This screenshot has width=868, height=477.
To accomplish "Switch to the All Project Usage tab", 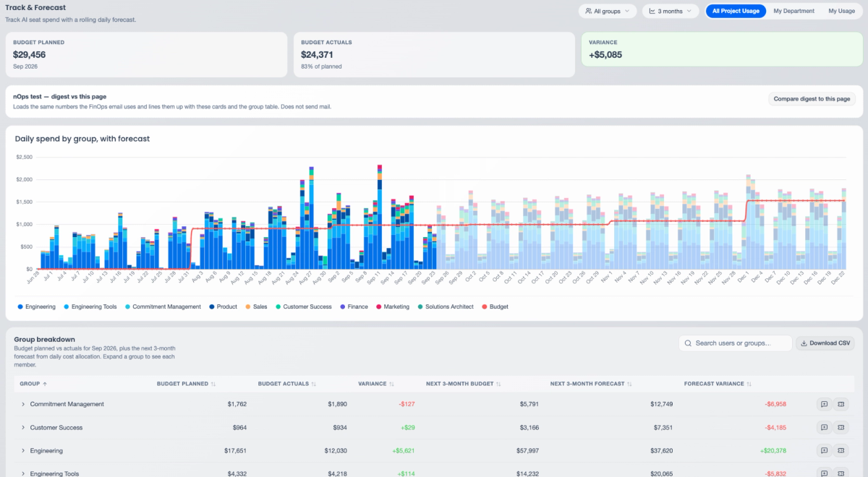I will click(736, 11).
